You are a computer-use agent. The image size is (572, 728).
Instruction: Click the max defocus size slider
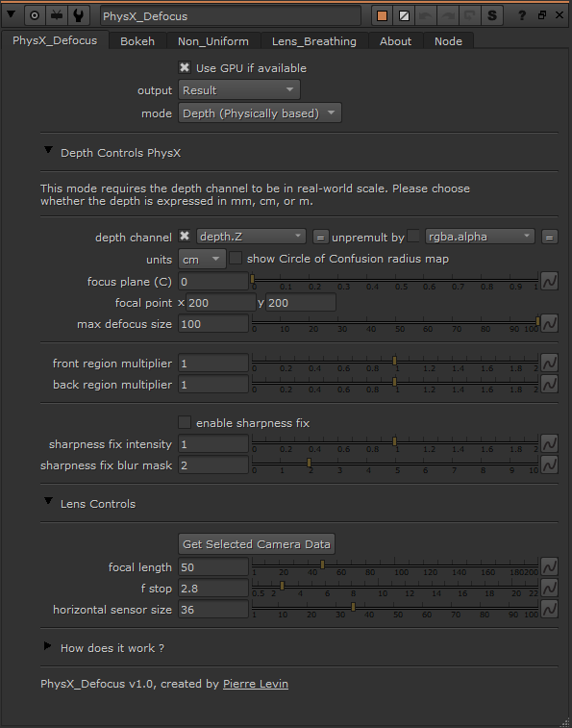point(395,322)
